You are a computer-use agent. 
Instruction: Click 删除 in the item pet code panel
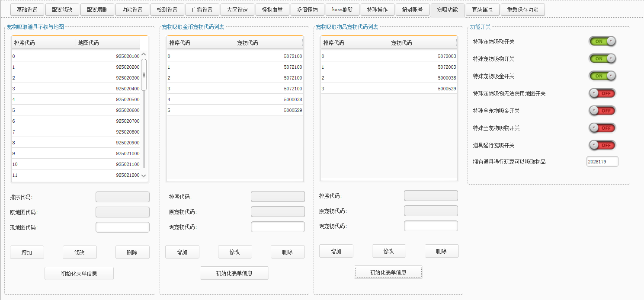442,251
